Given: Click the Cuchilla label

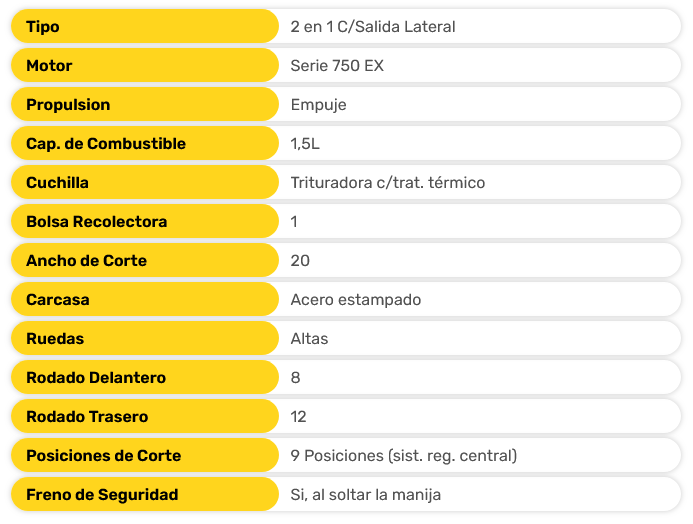Looking at the screenshot, I should click(57, 183).
